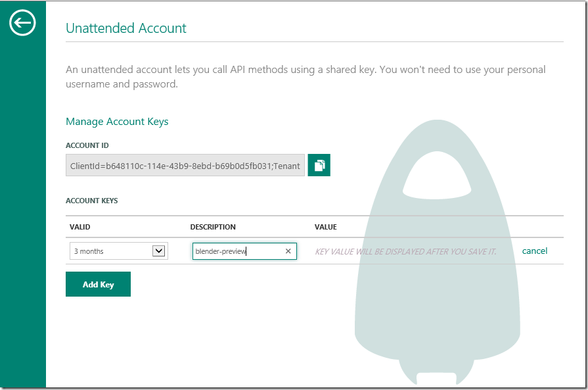Viewport: 588px width, 390px height.
Task: Click the ACCOUNT KEYS section label
Action: click(92, 201)
